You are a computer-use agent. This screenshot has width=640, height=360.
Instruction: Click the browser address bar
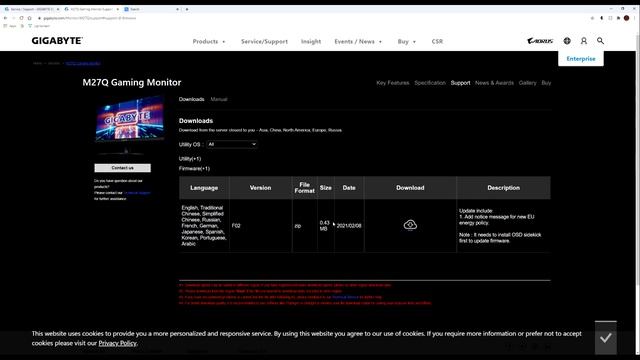tap(310, 18)
